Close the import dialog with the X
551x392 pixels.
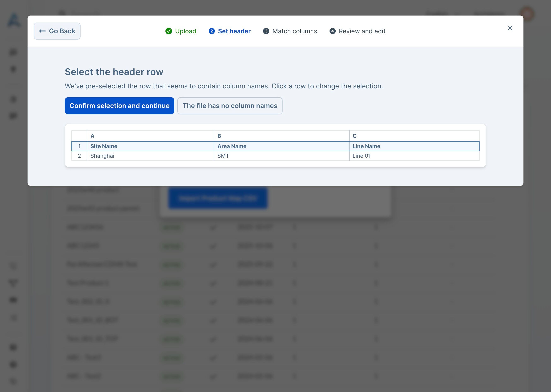point(510,28)
